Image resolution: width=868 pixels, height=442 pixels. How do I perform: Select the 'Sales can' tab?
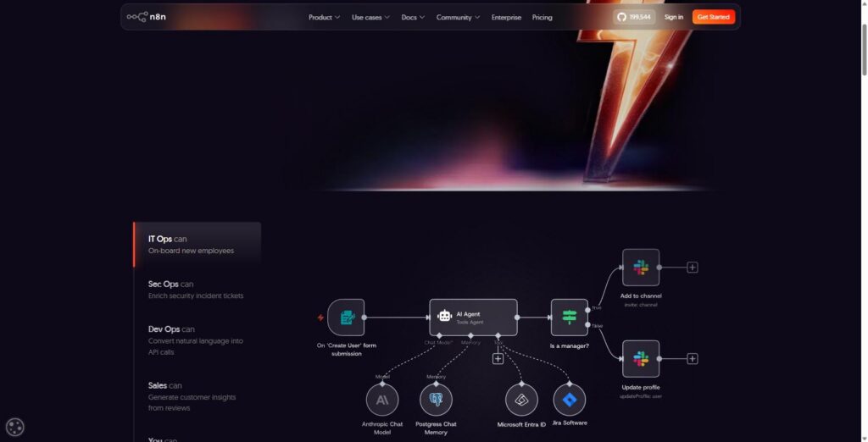point(198,396)
